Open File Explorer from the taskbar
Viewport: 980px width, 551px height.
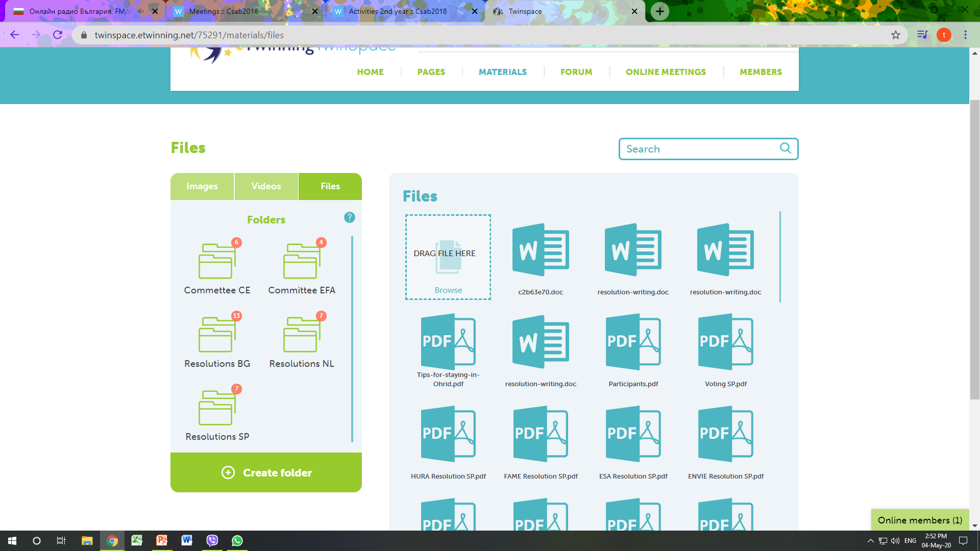[87, 541]
